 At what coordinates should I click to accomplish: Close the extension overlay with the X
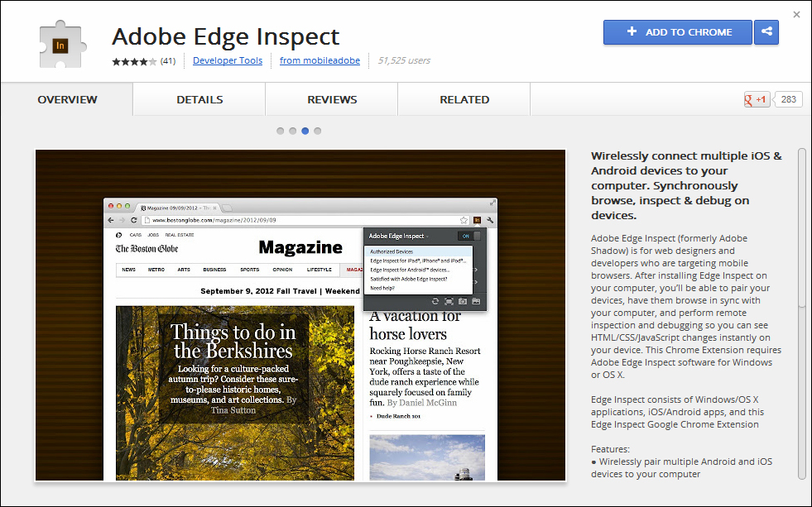796,15
